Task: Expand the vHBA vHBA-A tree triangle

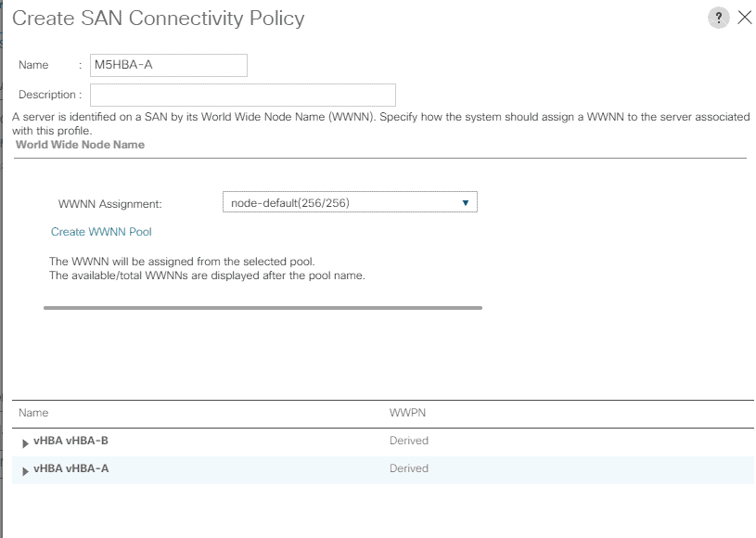Action: (25, 471)
